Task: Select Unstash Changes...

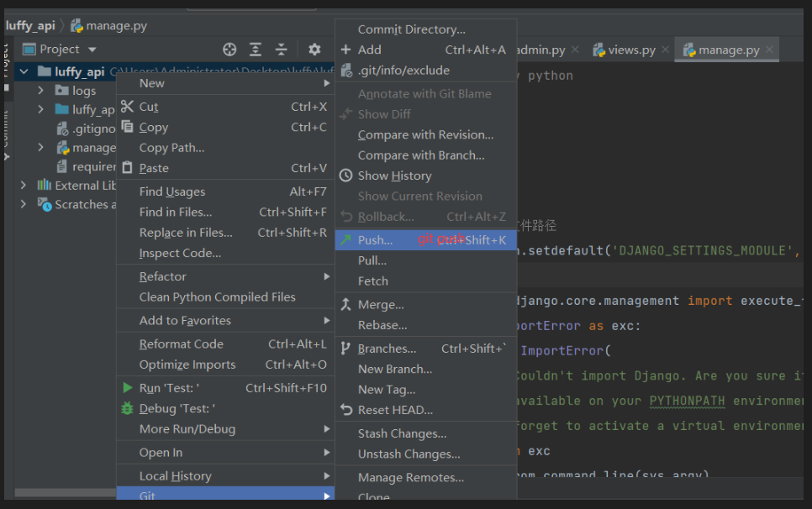Action: pos(426,454)
